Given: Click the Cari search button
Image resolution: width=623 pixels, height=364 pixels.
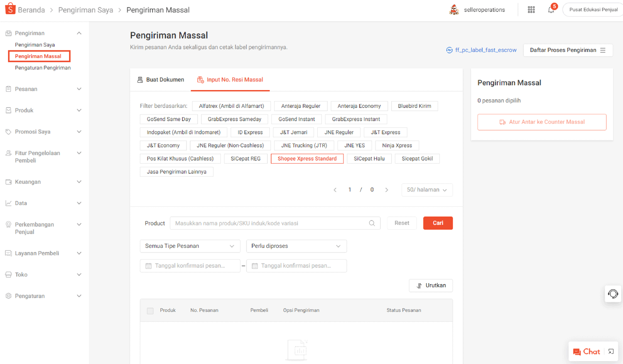Looking at the screenshot, I should click(438, 223).
